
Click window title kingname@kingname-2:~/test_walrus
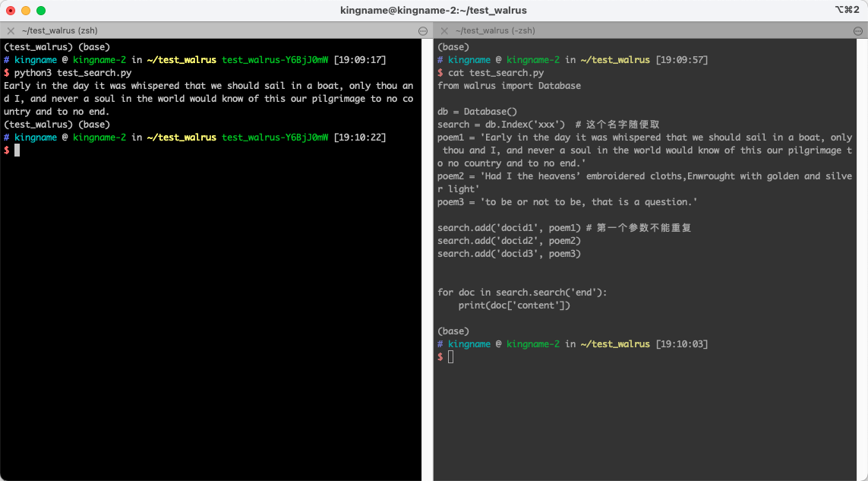coord(434,11)
